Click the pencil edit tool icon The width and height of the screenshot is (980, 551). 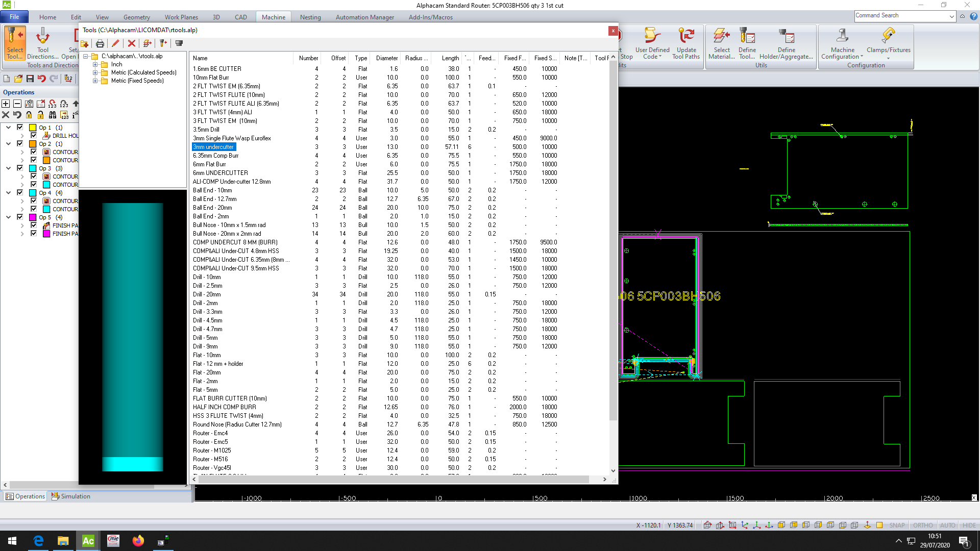pyautogui.click(x=116, y=43)
